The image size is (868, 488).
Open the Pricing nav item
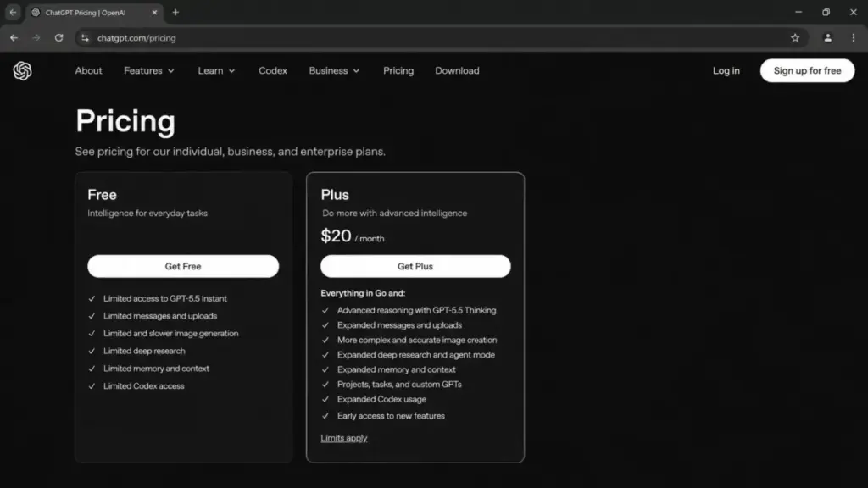point(398,71)
